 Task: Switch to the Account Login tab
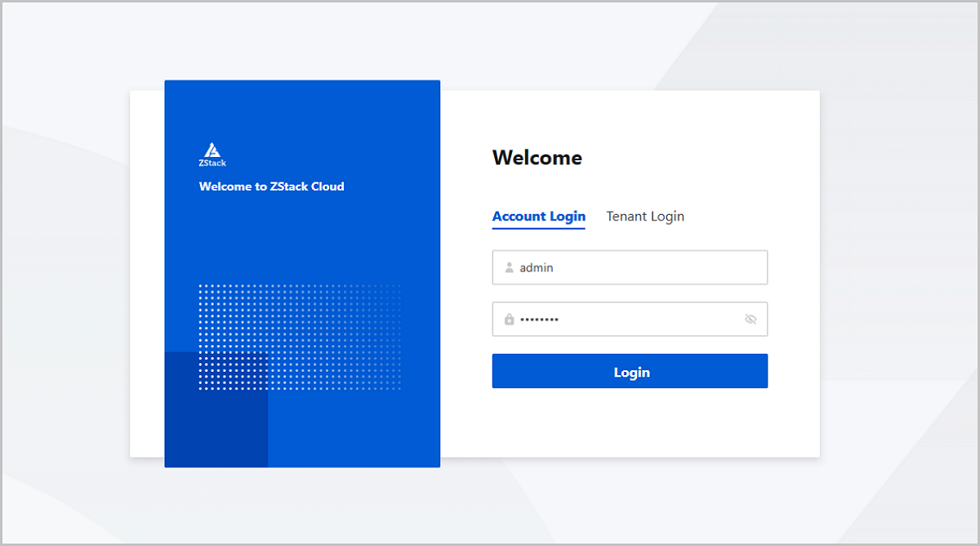[x=538, y=217]
